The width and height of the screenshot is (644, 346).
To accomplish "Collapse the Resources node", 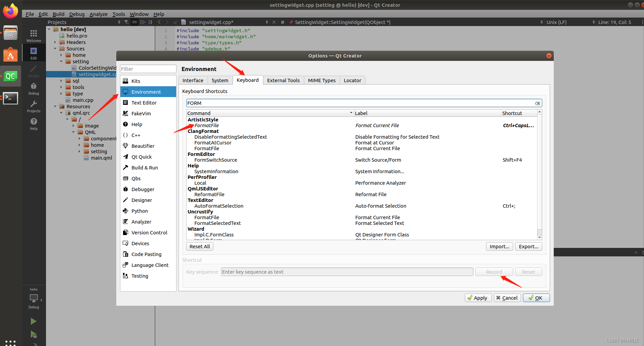I will coord(55,107).
